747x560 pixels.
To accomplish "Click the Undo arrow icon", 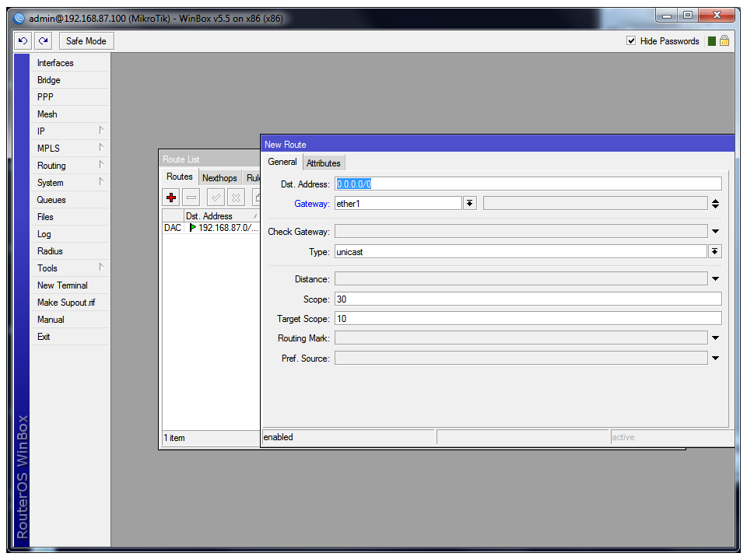I will tap(23, 41).
